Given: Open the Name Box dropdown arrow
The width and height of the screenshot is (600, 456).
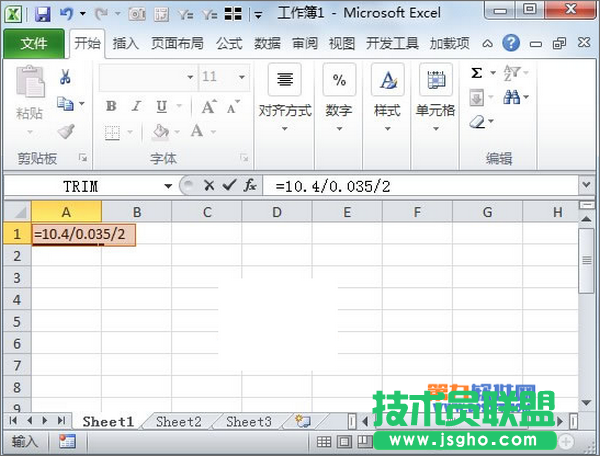Looking at the screenshot, I should [x=168, y=186].
